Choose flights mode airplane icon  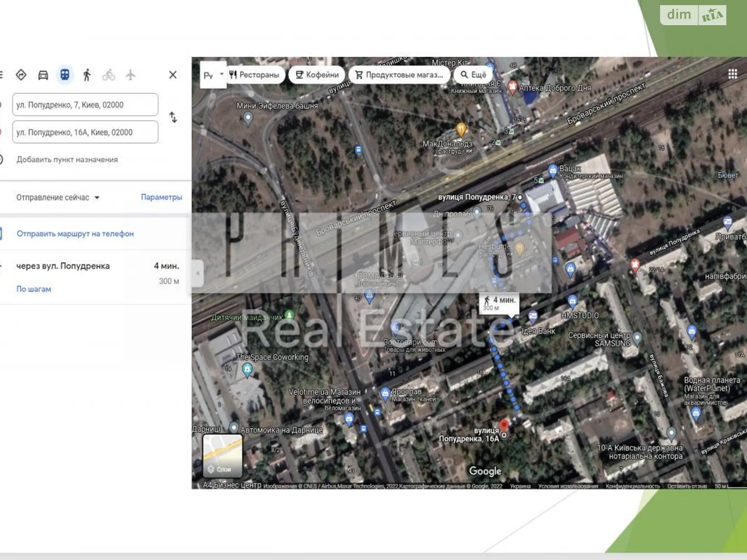tap(130, 75)
